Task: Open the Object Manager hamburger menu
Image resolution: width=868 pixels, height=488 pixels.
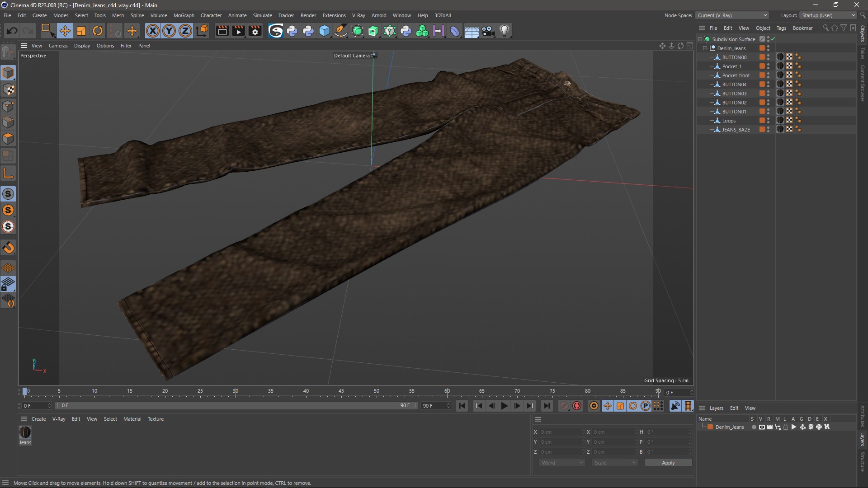Action: pyautogui.click(x=702, y=28)
